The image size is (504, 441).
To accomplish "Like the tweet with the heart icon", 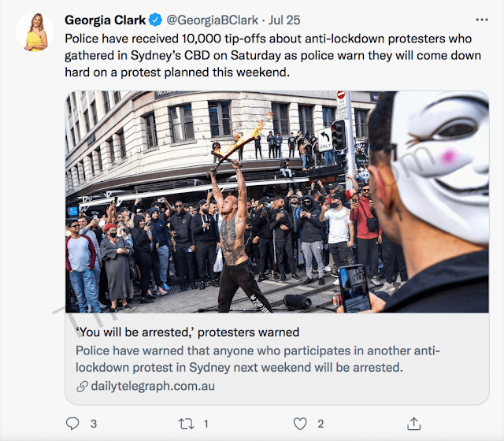I will [x=299, y=424].
